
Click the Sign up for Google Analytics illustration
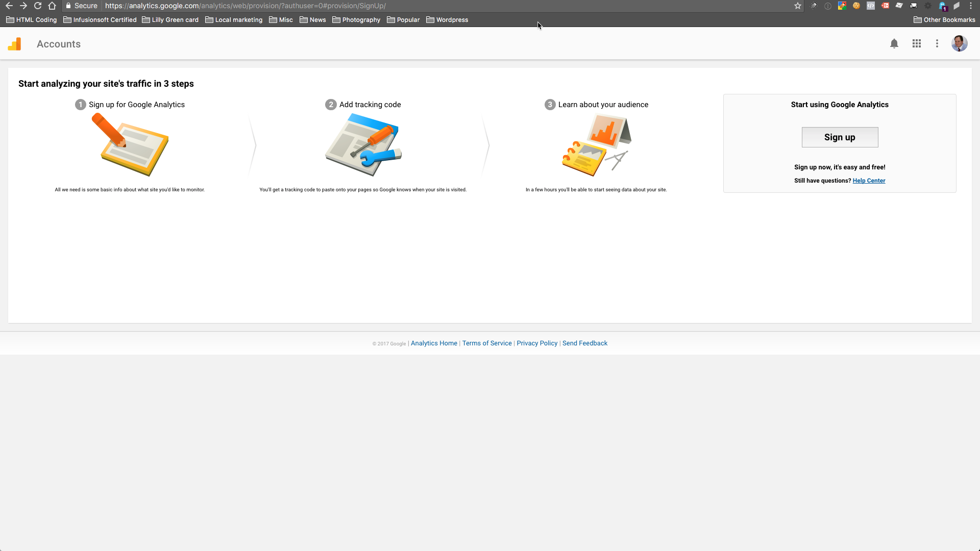130,145
